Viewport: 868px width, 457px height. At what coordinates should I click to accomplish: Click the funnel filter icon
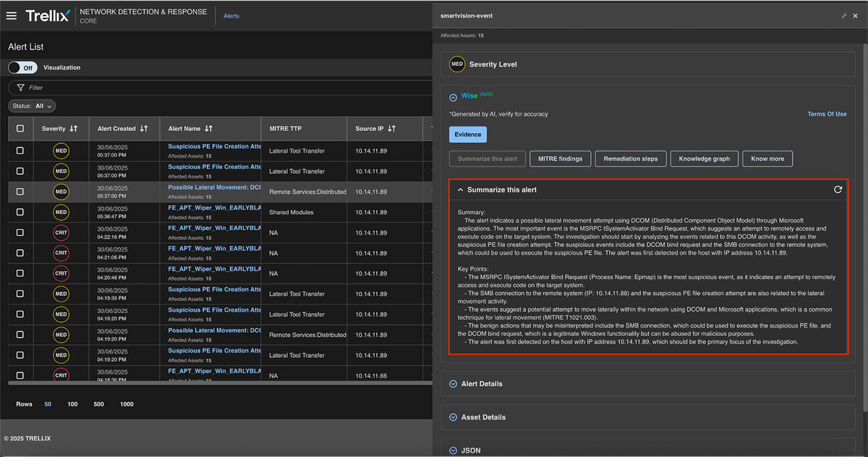(x=20, y=87)
